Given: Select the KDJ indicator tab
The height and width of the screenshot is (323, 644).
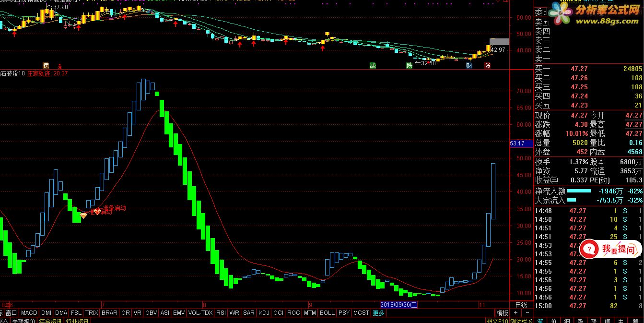Looking at the screenshot, I should coord(264,312).
